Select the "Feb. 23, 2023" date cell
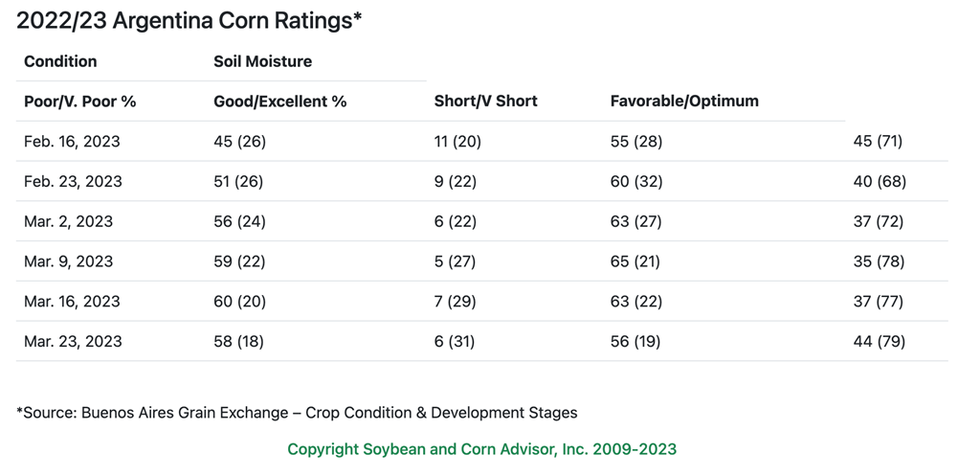 coord(72,182)
